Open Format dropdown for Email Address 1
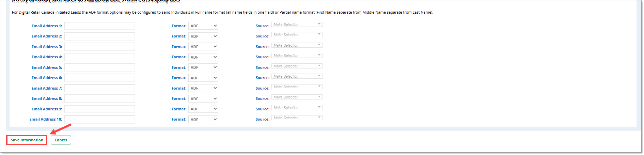The height and width of the screenshot is (155, 644). [x=203, y=26]
